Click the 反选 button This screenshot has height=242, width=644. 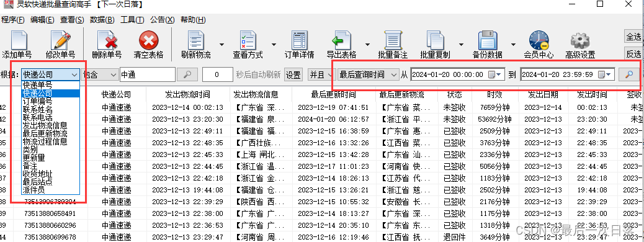tap(633, 53)
